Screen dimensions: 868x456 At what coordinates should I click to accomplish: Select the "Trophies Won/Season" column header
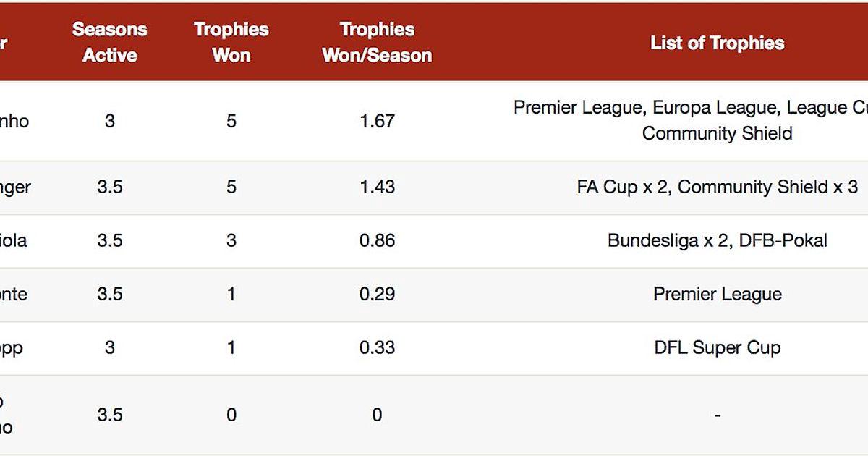pos(377,42)
